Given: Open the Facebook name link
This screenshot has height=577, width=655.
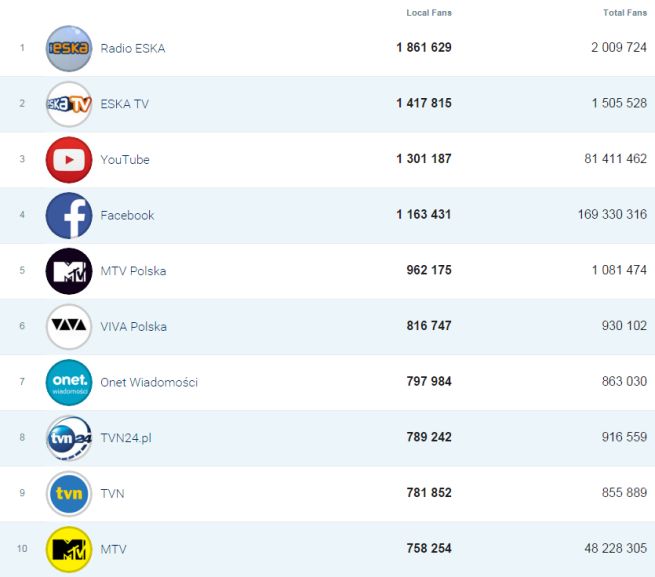Looking at the screenshot, I should (127, 215).
